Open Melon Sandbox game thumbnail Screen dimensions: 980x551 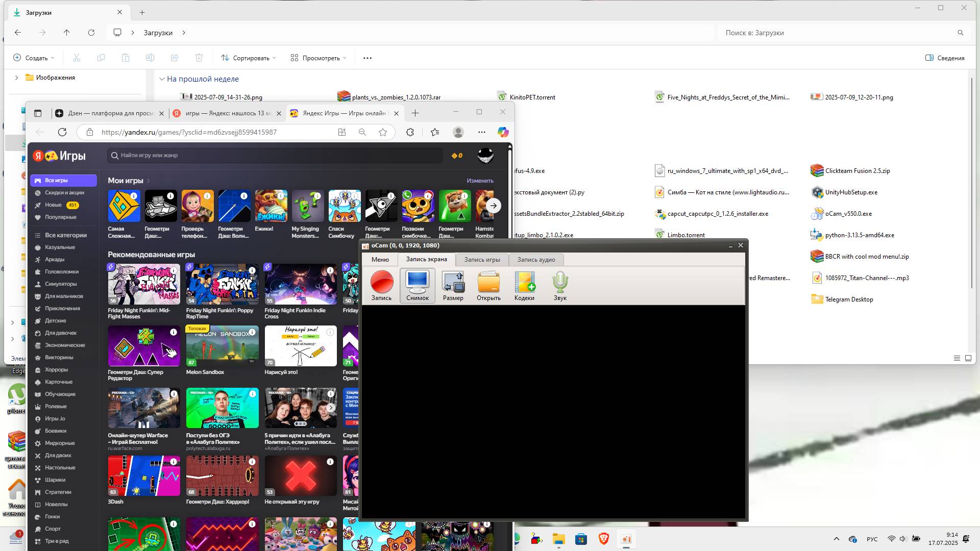[x=222, y=346]
